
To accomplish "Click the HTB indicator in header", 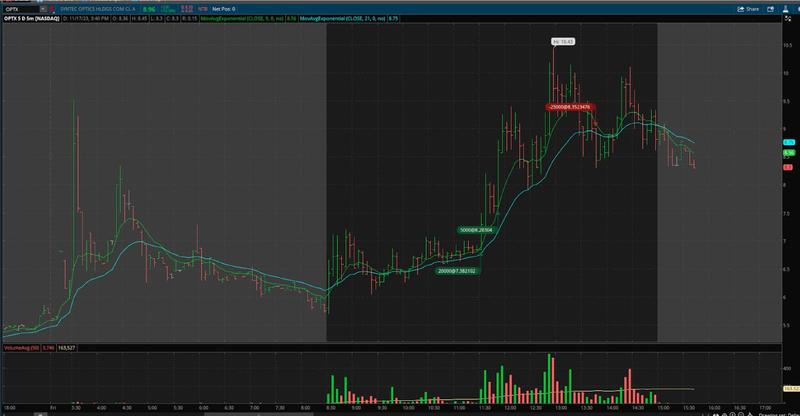I will pos(203,9).
